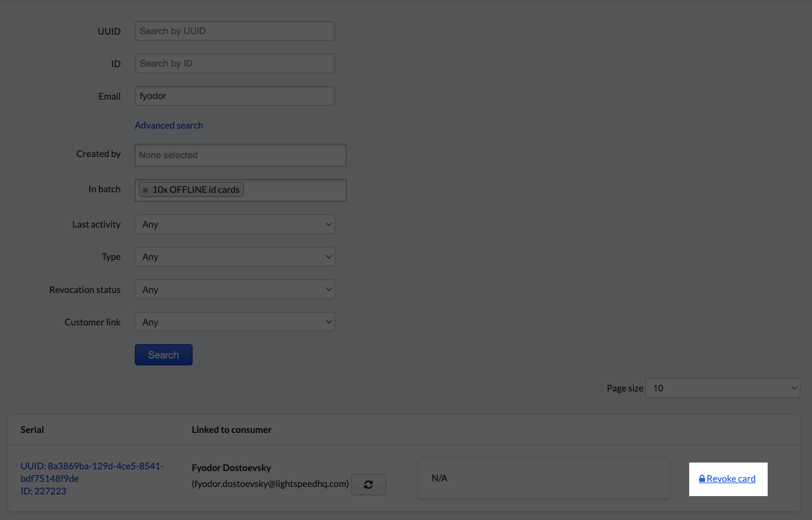Image resolution: width=812 pixels, height=520 pixels.
Task: Click the Revoke card link text
Action: tap(731, 479)
